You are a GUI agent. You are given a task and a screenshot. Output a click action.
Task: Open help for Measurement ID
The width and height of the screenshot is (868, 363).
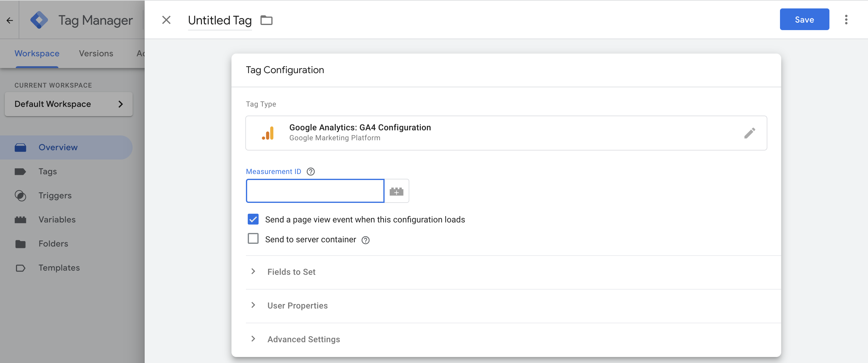pos(310,172)
